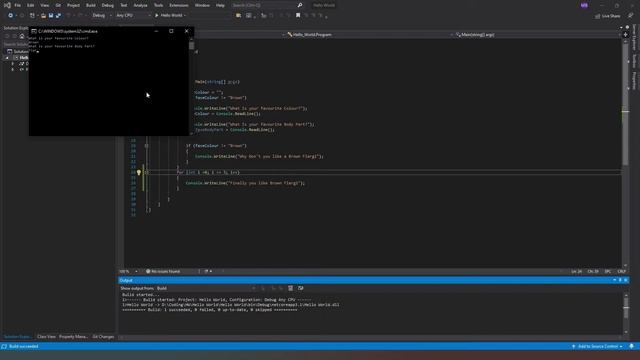Switch to the Property Manager tab
640x360 pixels.
tap(73, 337)
